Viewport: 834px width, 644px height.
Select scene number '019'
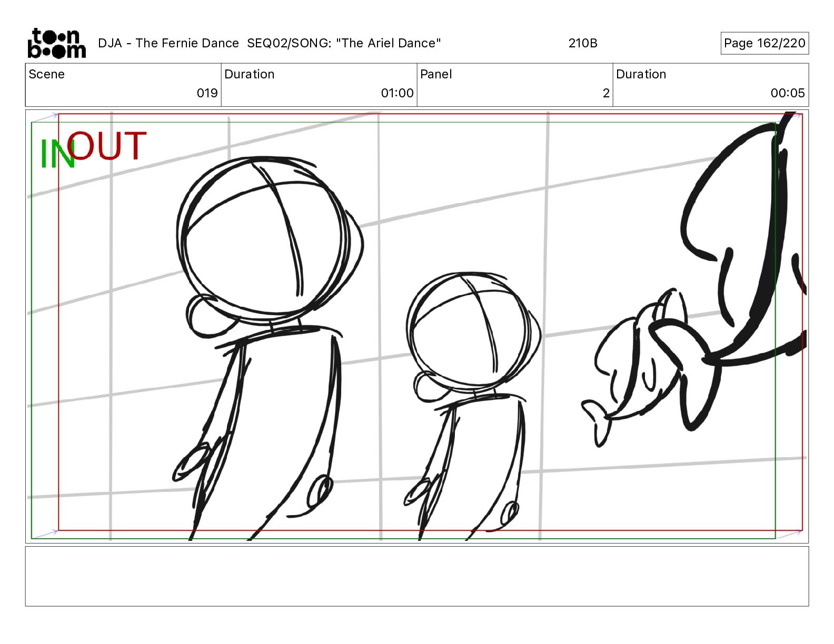[x=207, y=93]
